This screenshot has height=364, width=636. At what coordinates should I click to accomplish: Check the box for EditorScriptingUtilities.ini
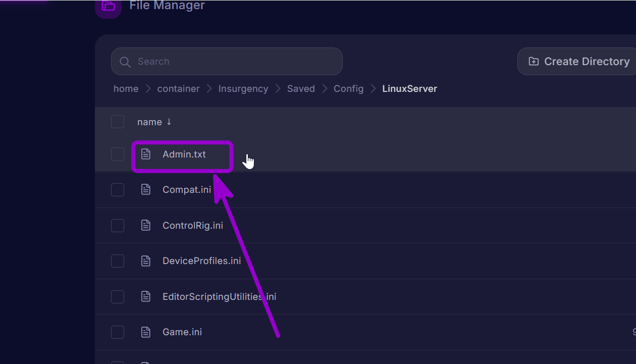tap(118, 296)
